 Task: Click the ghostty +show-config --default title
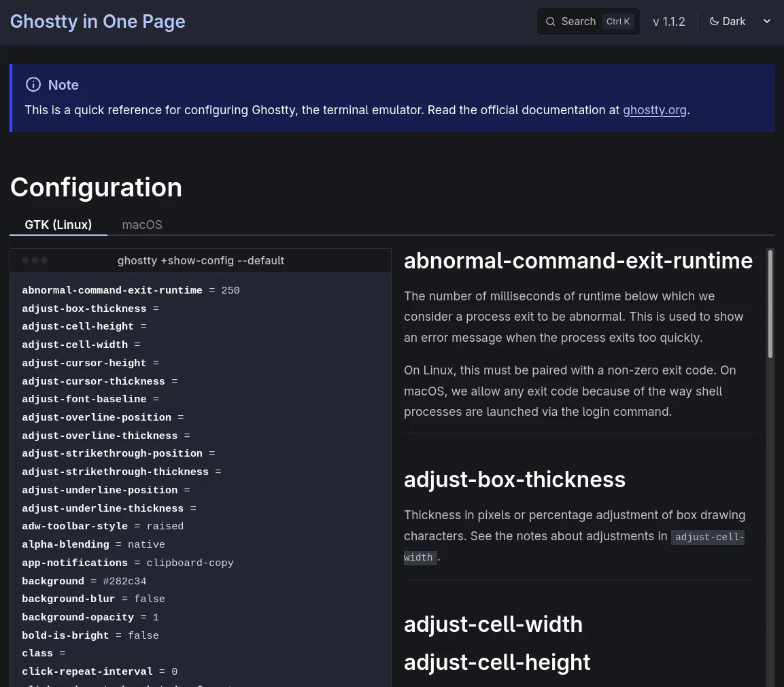pyautogui.click(x=201, y=260)
